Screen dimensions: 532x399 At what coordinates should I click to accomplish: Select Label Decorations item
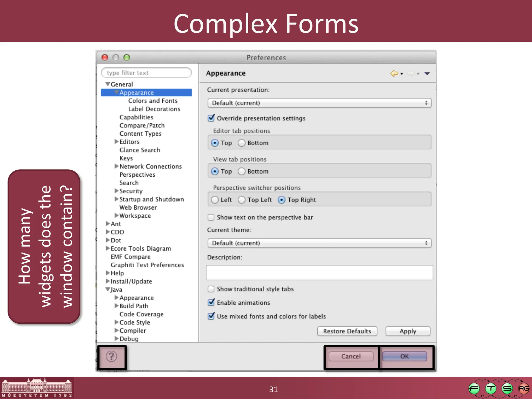point(154,109)
